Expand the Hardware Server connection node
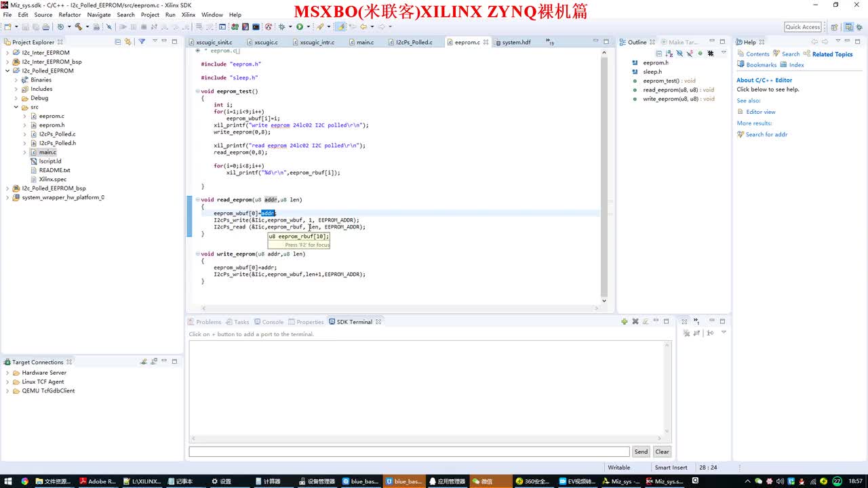This screenshot has width=868, height=488. click(7, 373)
